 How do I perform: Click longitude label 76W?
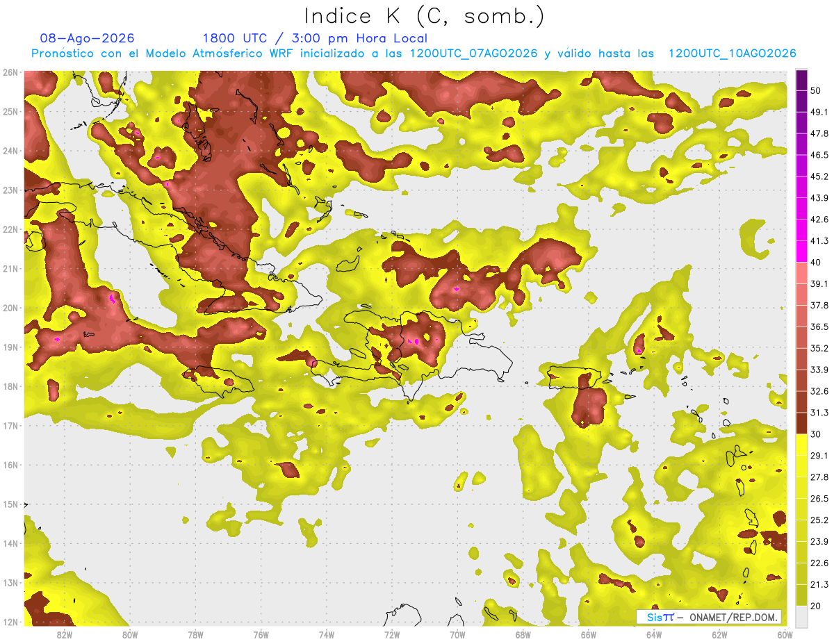(x=261, y=635)
